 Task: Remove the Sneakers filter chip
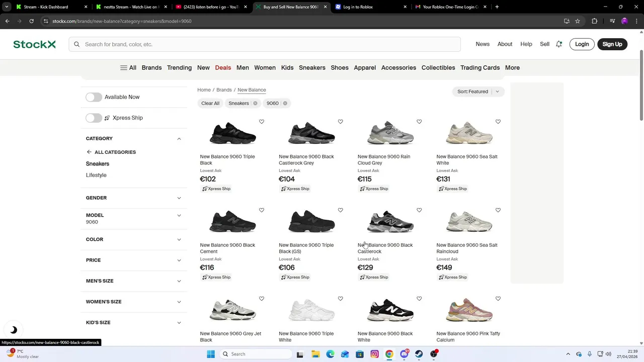click(x=255, y=103)
